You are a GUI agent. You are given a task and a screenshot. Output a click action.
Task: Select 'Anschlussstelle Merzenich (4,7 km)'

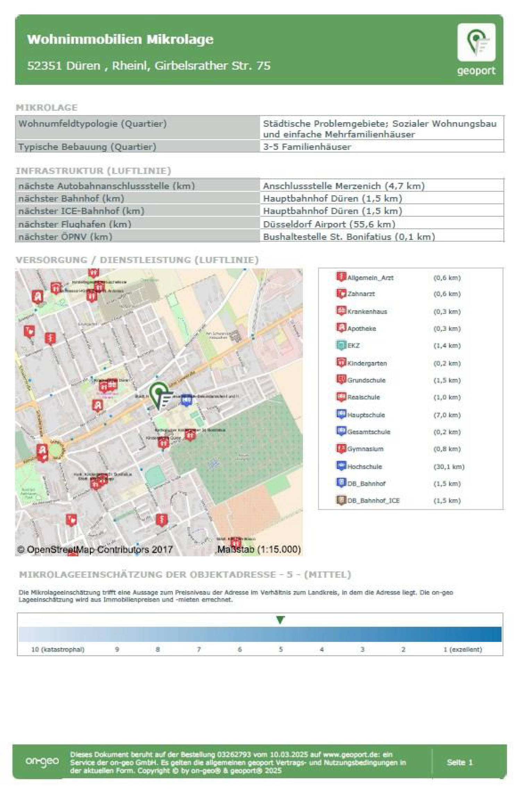tap(344, 186)
